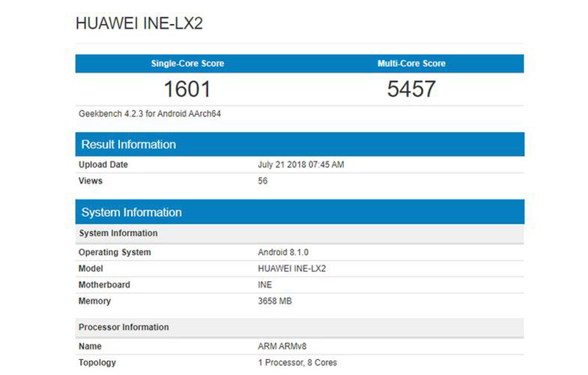Viewport: 588px width, 375px height.
Task: Click the Upload Date row label
Action: 103,164
